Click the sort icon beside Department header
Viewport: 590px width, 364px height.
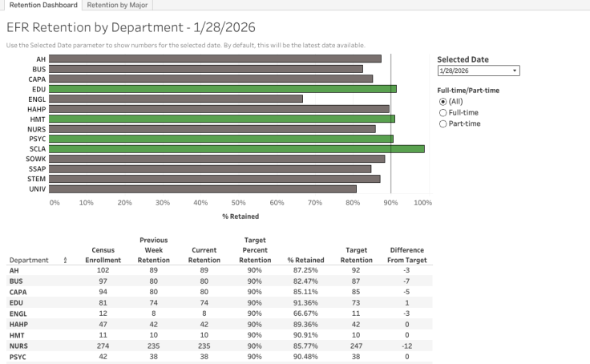[65, 261]
